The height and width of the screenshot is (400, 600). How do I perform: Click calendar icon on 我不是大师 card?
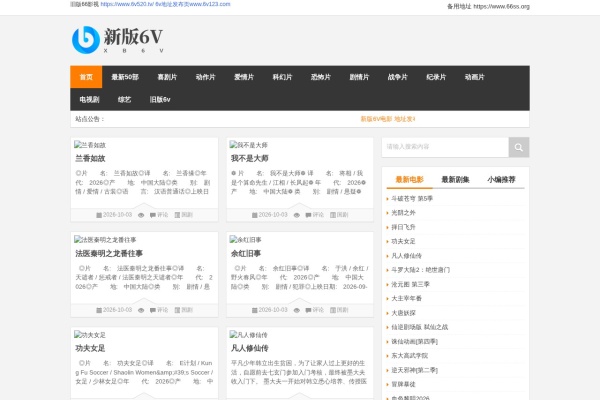pos(255,215)
